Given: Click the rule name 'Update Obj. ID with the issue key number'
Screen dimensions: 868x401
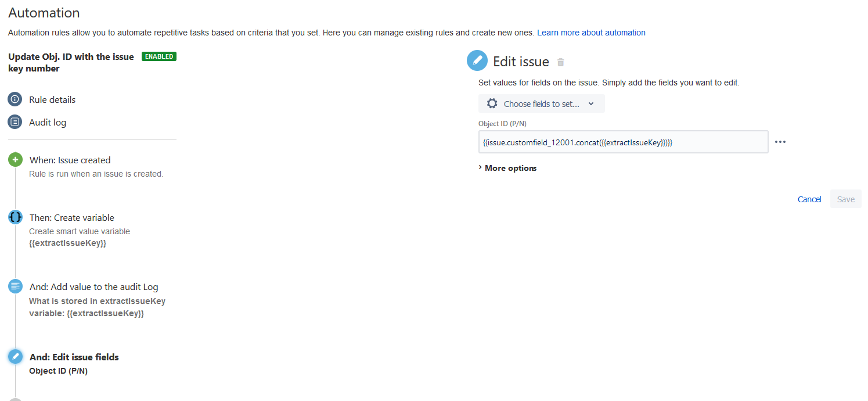Looking at the screenshot, I should click(71, 62).
